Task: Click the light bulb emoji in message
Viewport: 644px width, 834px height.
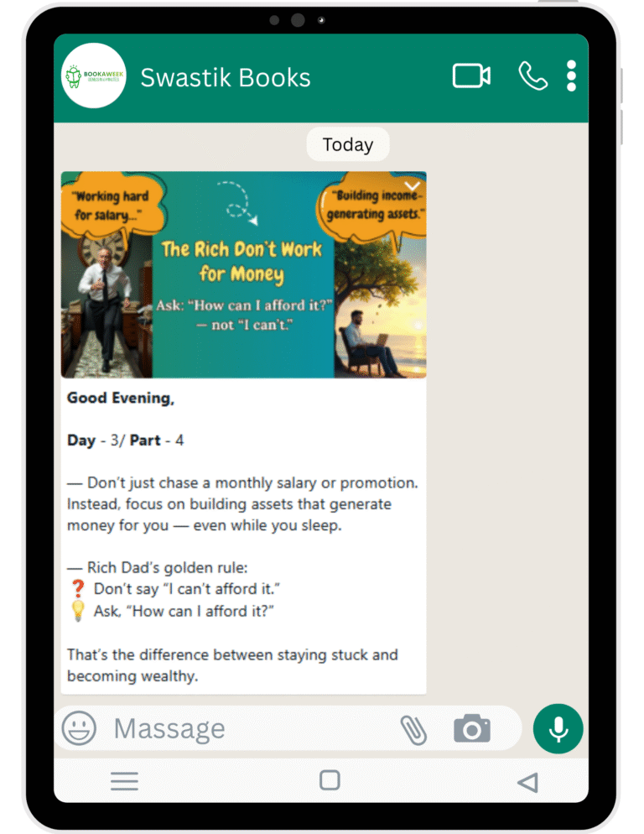Action: [78, 611]
